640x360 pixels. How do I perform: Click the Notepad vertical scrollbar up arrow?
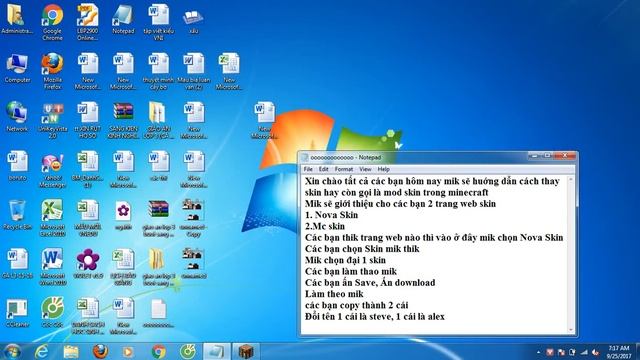pos(571,180)
